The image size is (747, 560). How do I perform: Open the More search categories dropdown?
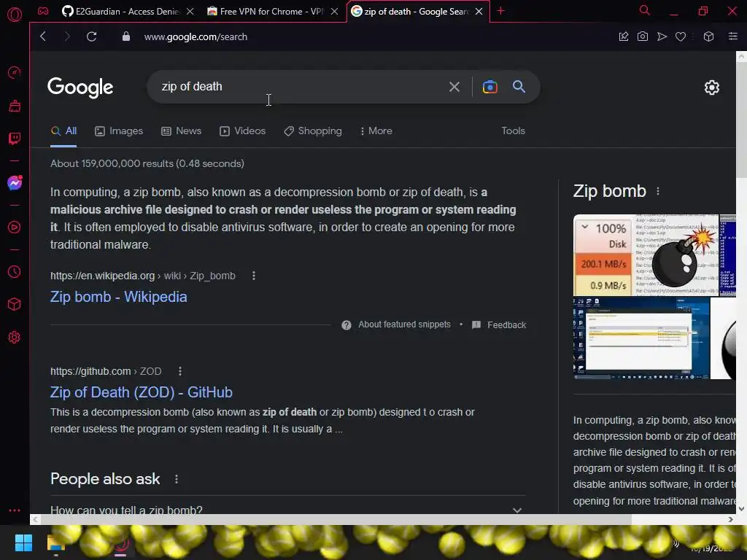tap(376, 131)
